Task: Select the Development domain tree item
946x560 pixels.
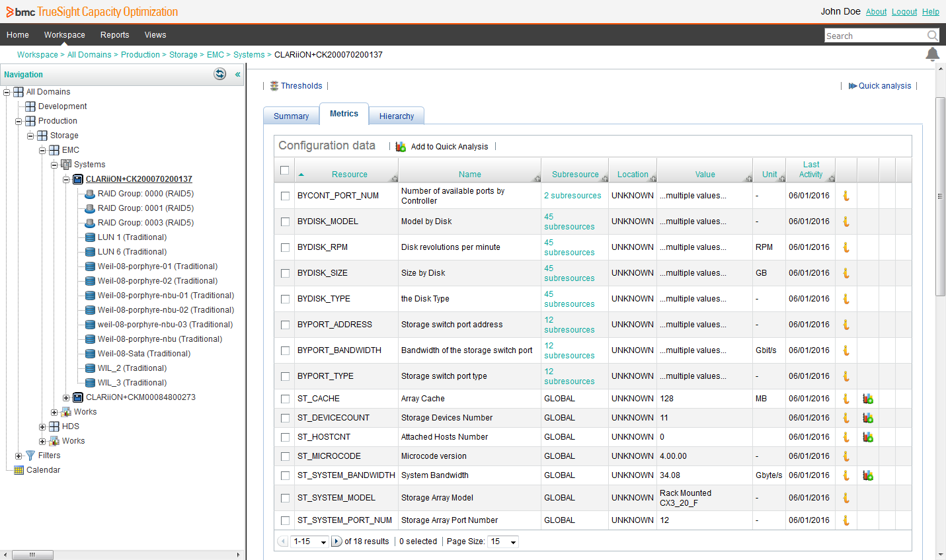Action: pyautogui.click(x=63, y=106)
